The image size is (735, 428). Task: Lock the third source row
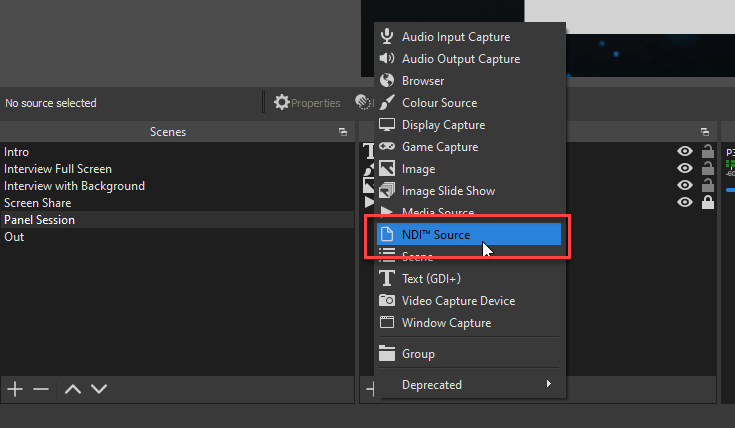(708, 185)
